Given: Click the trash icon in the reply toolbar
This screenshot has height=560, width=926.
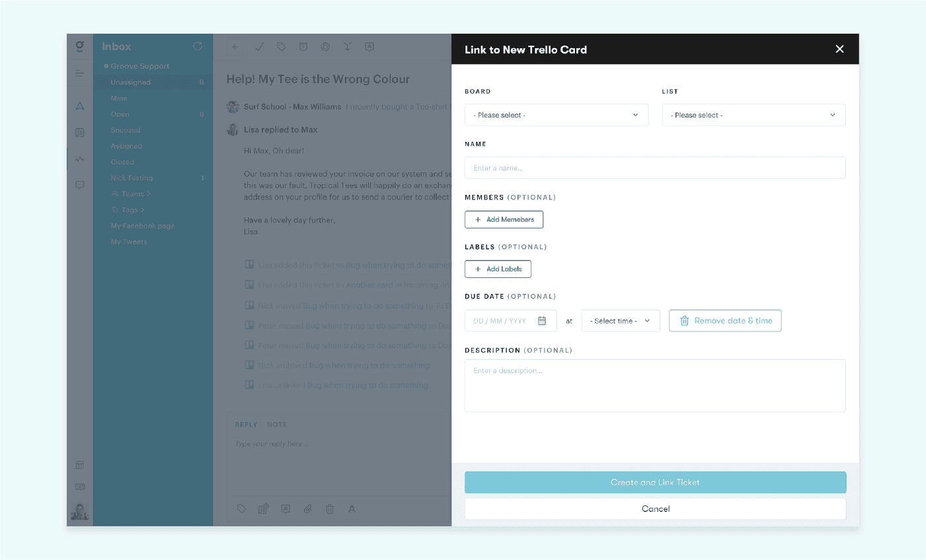Looking at the screenshot, I should (x=330, y=508).
